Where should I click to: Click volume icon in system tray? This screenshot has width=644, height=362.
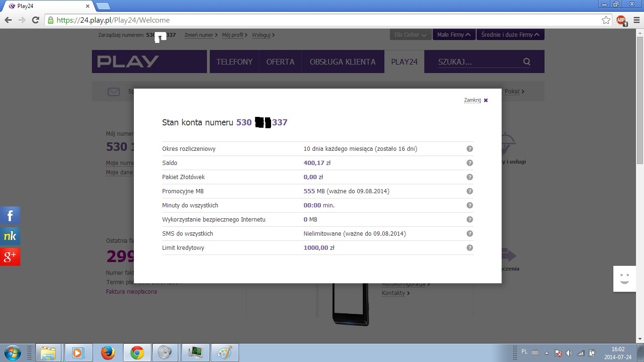[x=569, y=353]
